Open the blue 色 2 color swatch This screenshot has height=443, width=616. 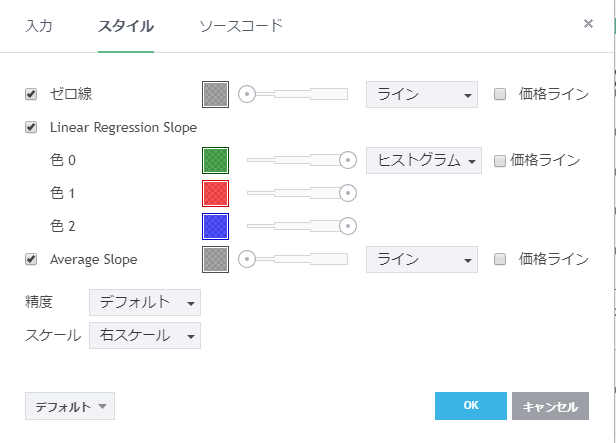(x=215, y=225)
